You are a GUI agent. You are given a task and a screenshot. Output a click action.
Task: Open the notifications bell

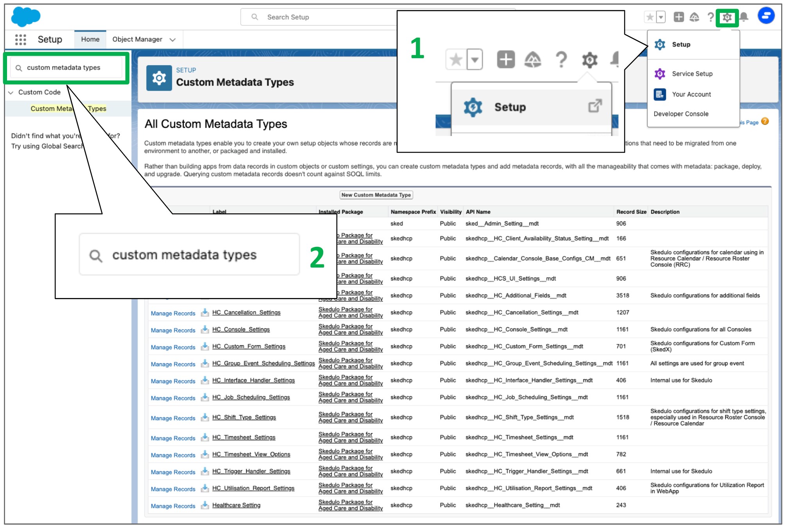pos(744,17)
